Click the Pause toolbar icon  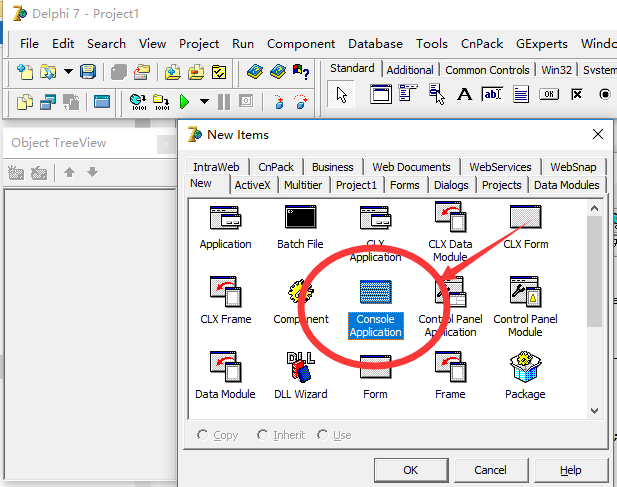(224, 102)
